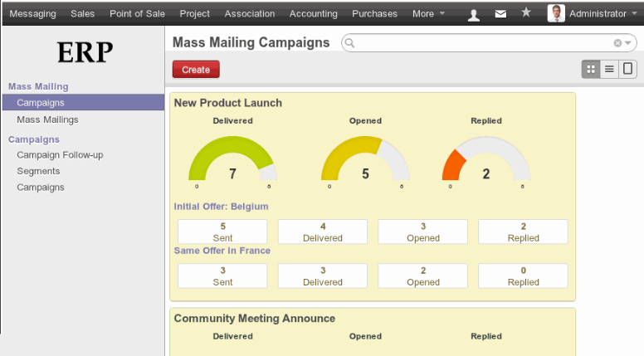Click the red Create button
This screenshot has height=356, width=644.
pyautogui.click(x=196, y=70)
